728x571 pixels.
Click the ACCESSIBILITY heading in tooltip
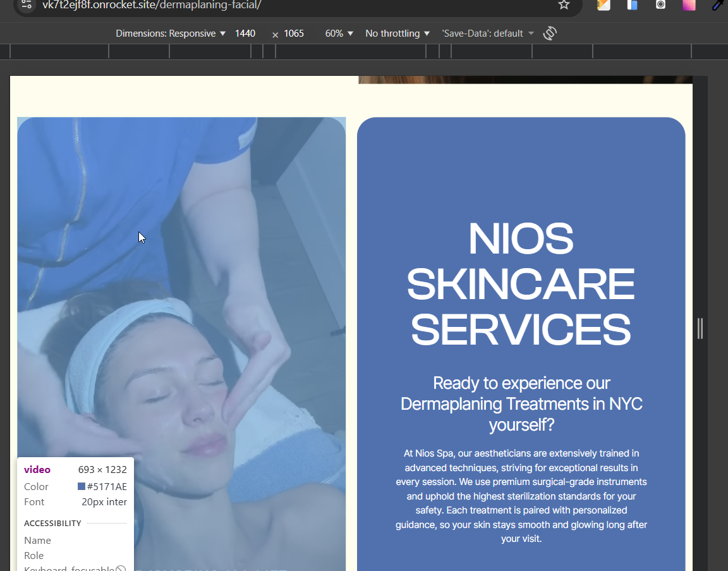tap(52, 523)
